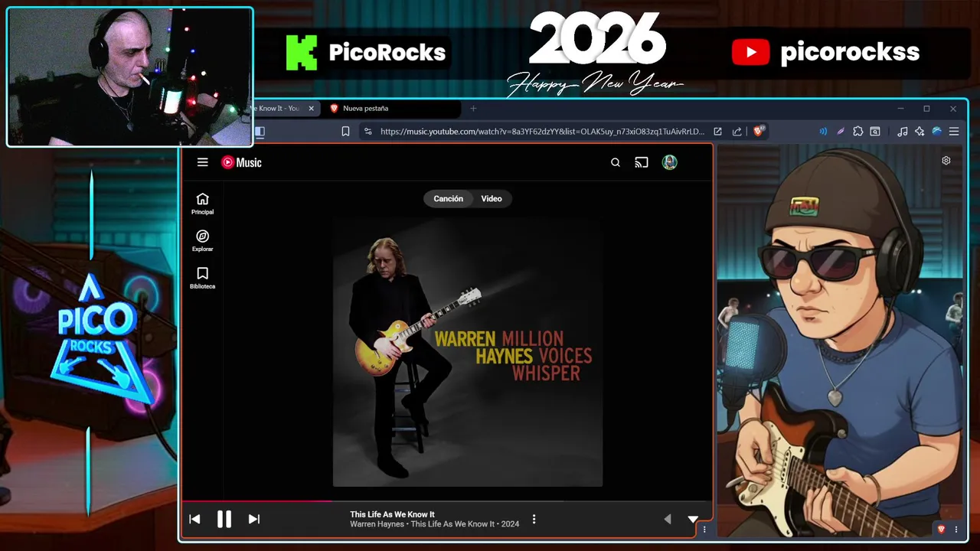Open Brave Leo AI sparkle icon
Viewport: 980px width, 551px height.
pos(920,132)
